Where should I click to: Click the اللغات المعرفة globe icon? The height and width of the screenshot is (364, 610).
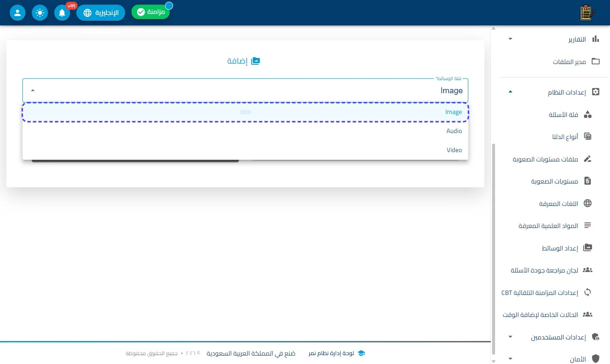pyautogui.click(x=588, y=203)
